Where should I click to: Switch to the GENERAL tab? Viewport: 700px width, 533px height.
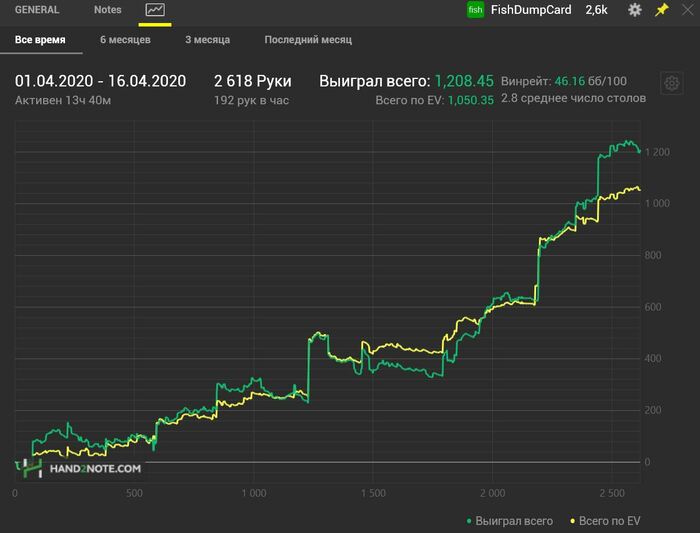[37, 10]
